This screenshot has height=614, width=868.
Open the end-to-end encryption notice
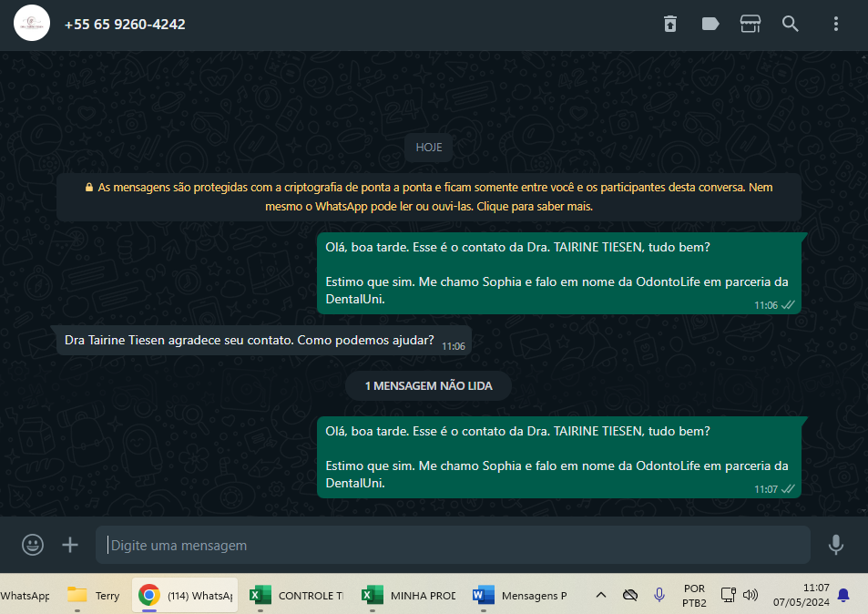[x=429, y=197]
